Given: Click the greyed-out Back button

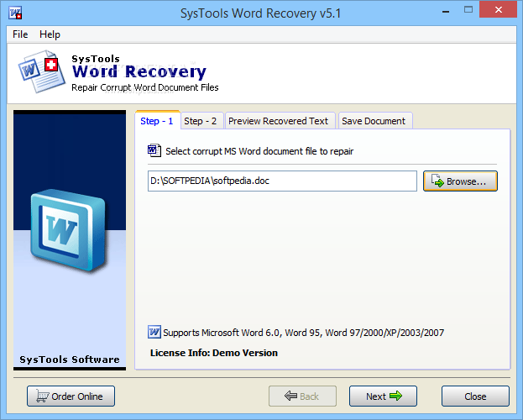Looking at the screenshot, I should (302, 396).
